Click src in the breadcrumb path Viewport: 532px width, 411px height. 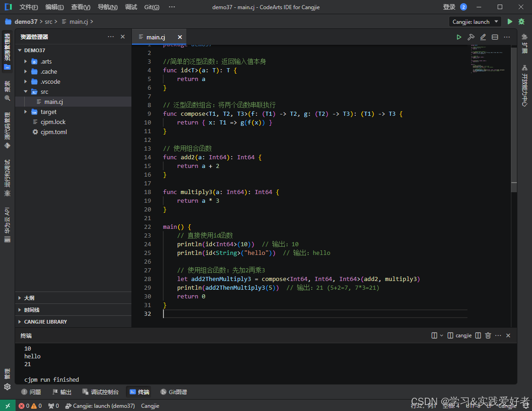pos(49,22)
